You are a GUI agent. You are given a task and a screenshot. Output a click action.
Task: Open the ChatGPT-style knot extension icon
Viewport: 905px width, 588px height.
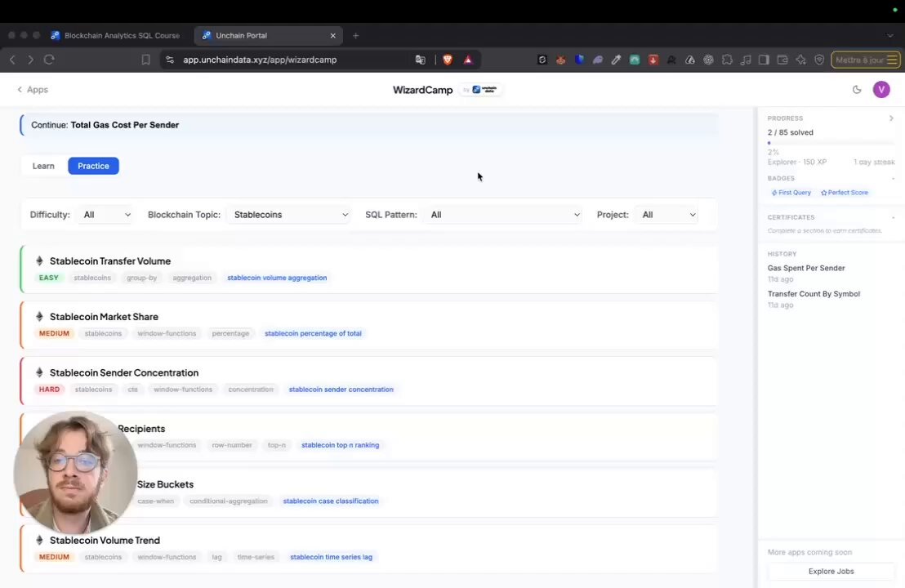709,60
